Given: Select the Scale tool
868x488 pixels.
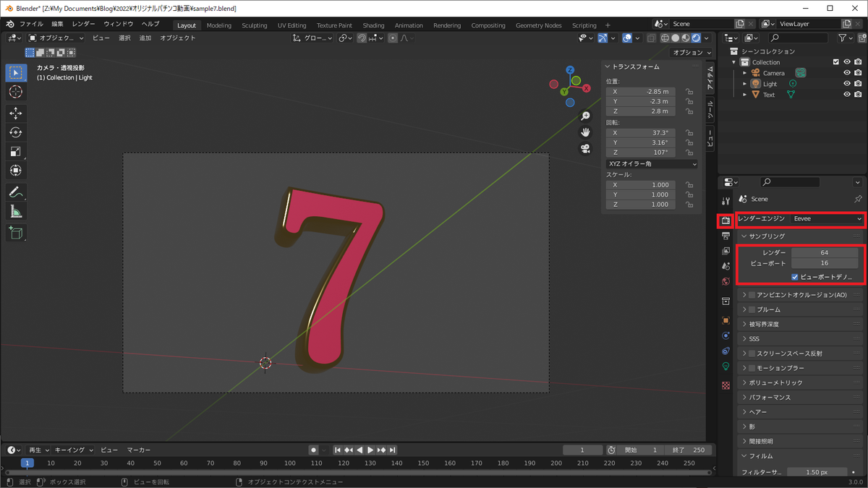Looking at the screenshot, I should pyautogui.click(x=16, y=151).
